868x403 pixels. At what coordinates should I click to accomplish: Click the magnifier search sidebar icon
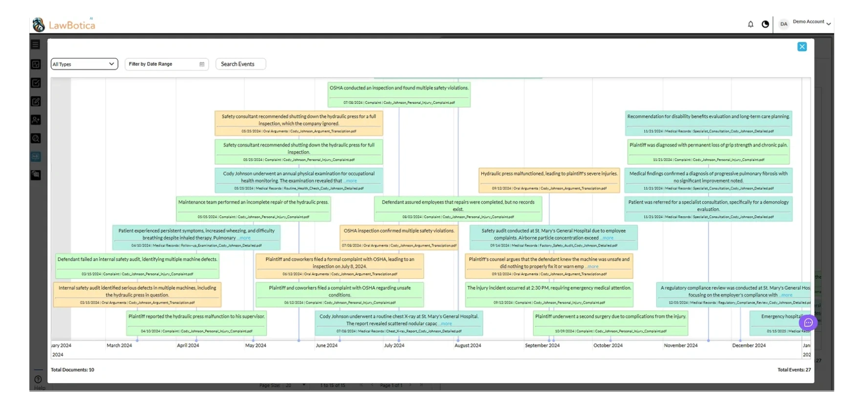(x=36, y=138)
